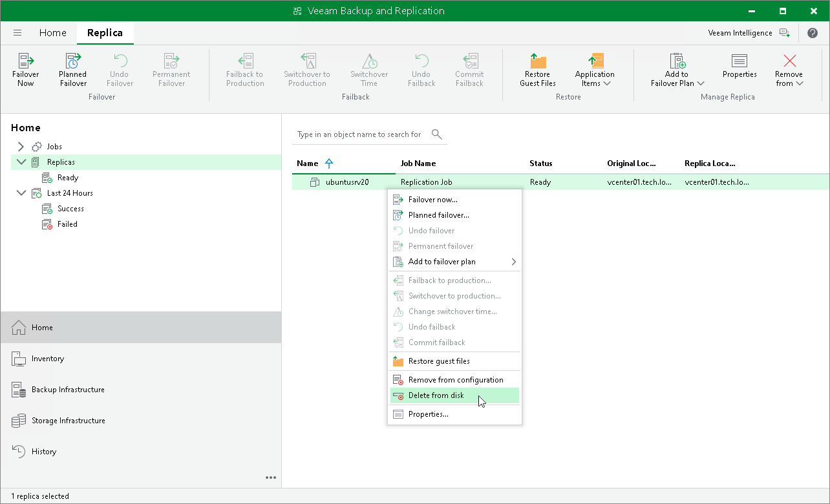Choose Commit failback in context menu
The height and width of the screenshot is (504, 830).
(454, 342)
